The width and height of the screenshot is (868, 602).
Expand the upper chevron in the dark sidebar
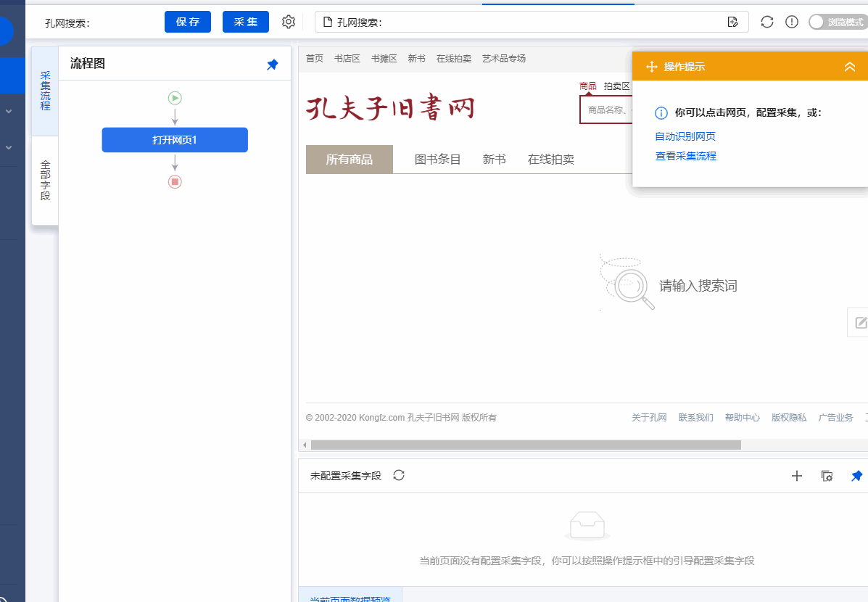[9, 111]
